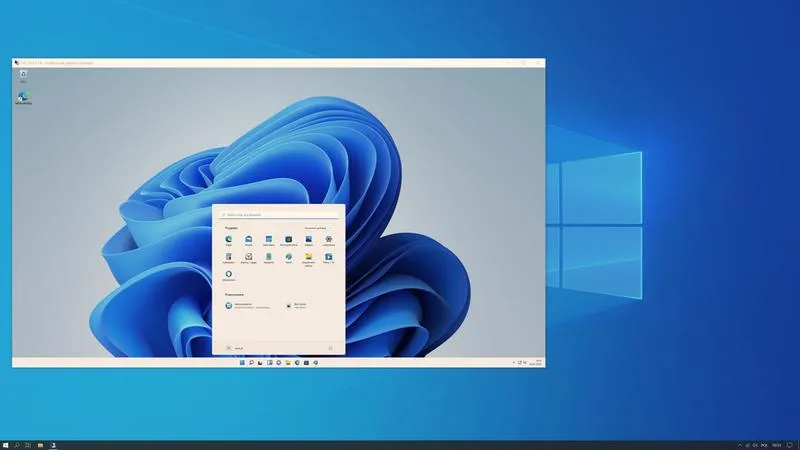Image resolution: width=800 pixels, height=450 pixels.
Task: Click the POL language indicator
Action: tap(764, 445)
